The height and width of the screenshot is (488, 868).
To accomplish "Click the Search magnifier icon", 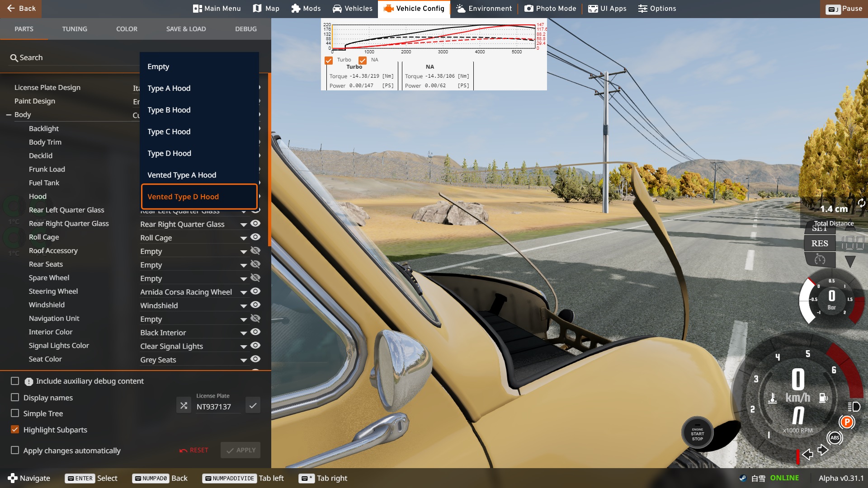I will tap(14, 58).
